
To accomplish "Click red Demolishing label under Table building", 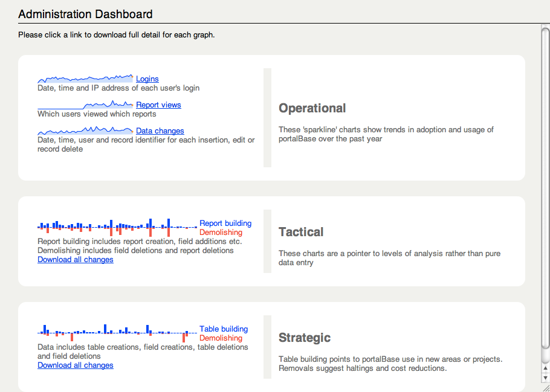I will point(221,338).
